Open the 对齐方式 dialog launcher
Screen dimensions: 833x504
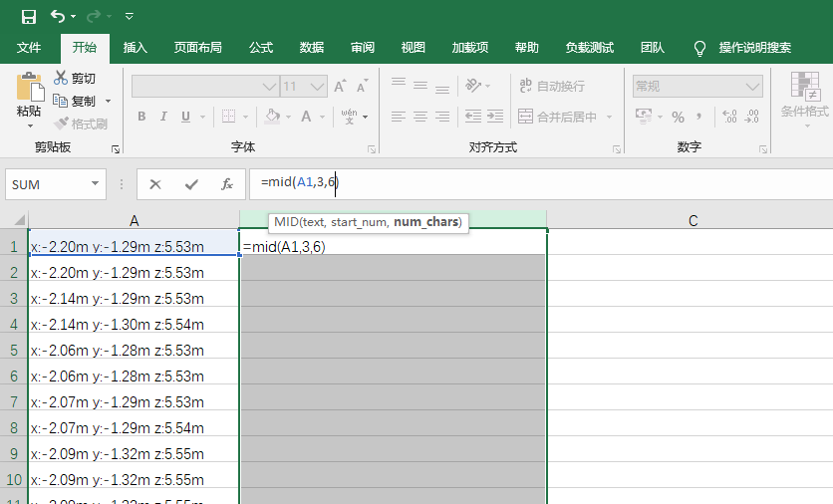(617, 149)
